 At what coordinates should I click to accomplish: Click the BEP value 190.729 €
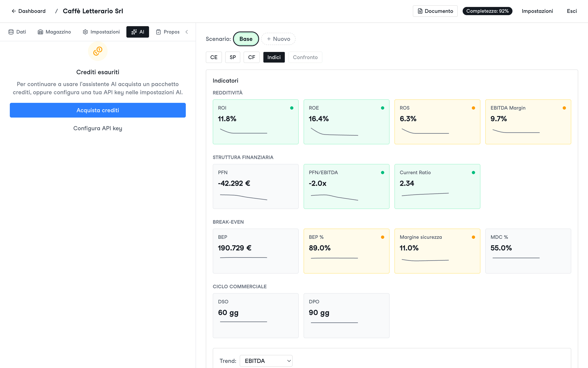click(234, 248)
